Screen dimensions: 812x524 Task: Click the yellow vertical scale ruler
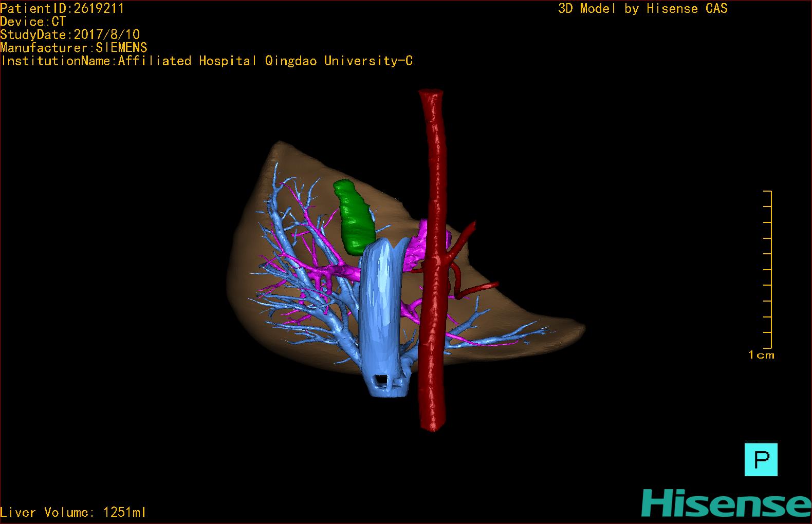(x=768, y=270)
